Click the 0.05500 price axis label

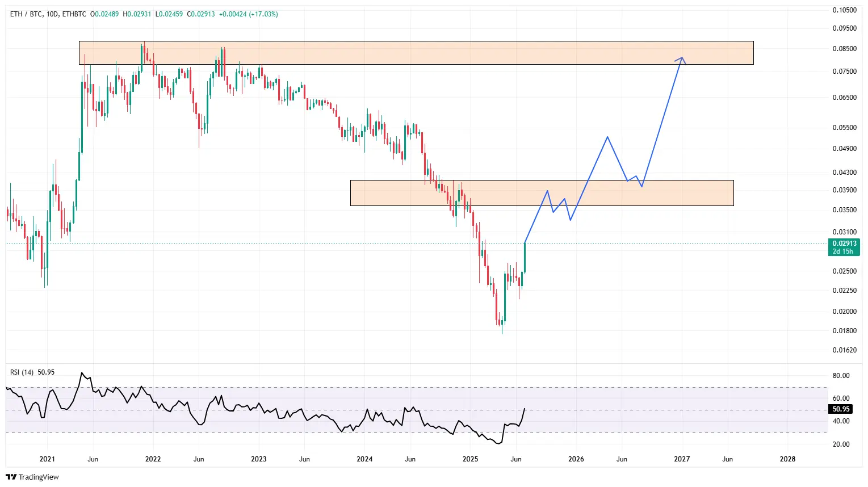(x=844, y=128)
